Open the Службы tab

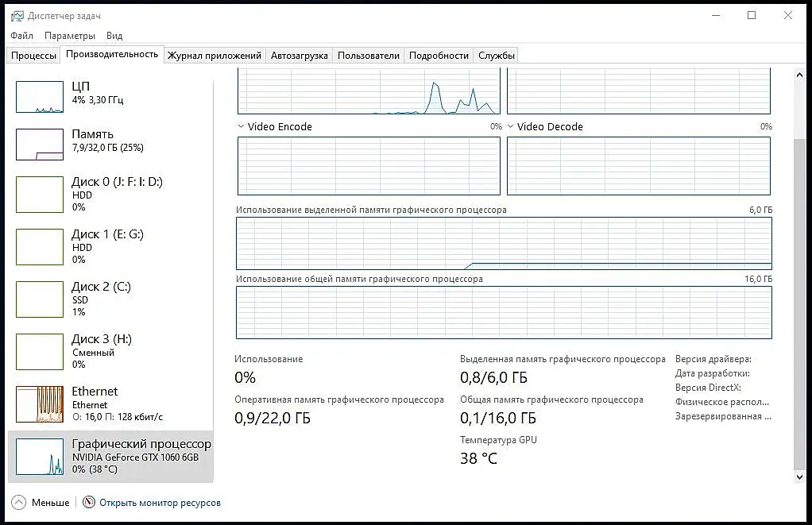[496, 56]
